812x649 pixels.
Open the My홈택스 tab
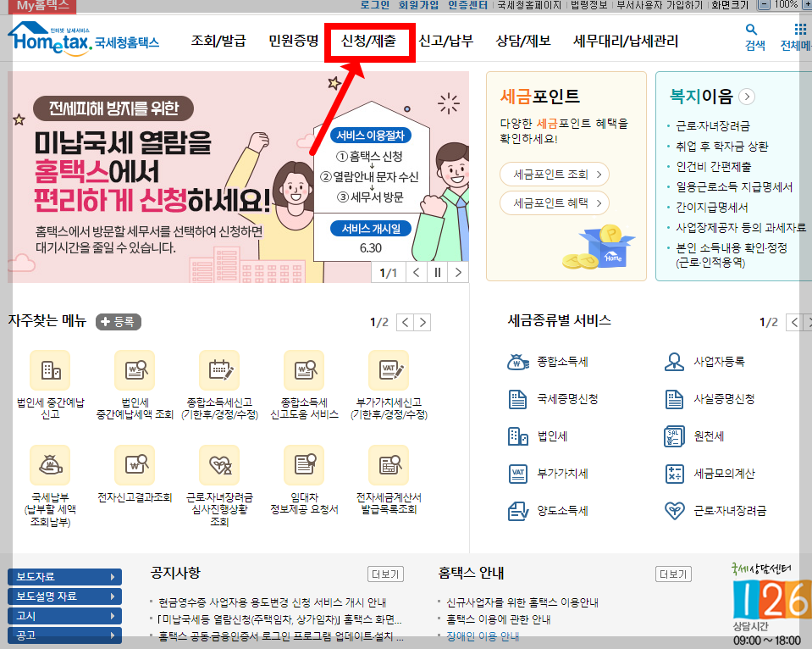pyautogui.click(x=42, y=6)
